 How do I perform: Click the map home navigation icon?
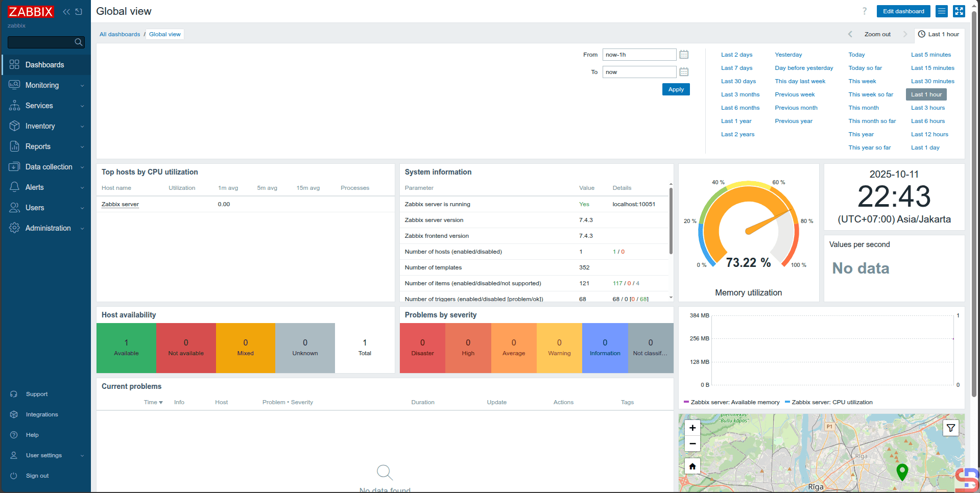(692, 466)
